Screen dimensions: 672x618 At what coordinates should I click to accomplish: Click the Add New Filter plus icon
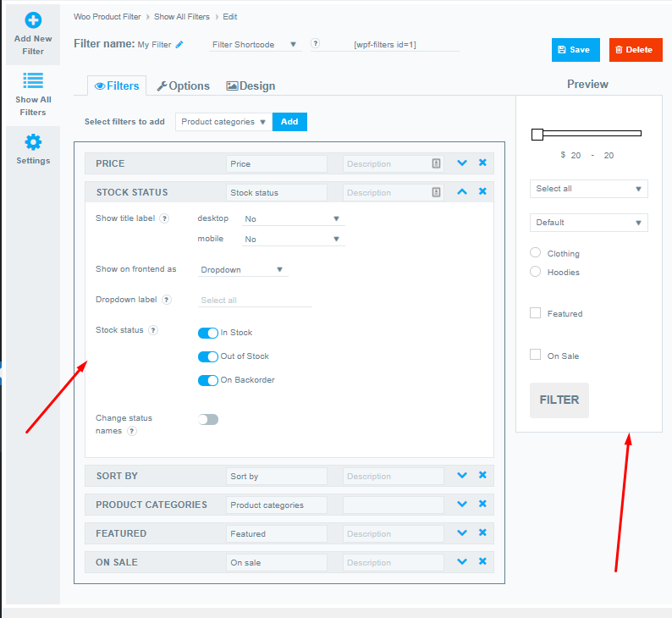coord(33,19)
